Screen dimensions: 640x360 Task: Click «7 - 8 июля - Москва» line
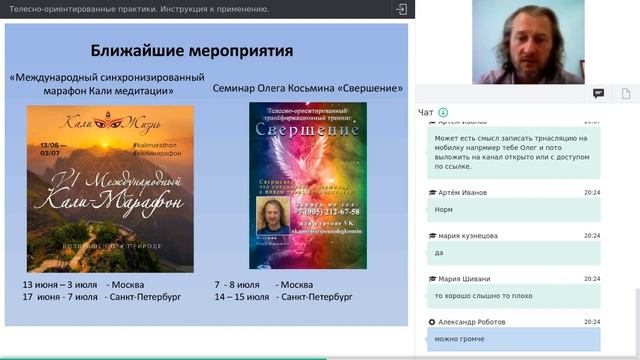264,284
